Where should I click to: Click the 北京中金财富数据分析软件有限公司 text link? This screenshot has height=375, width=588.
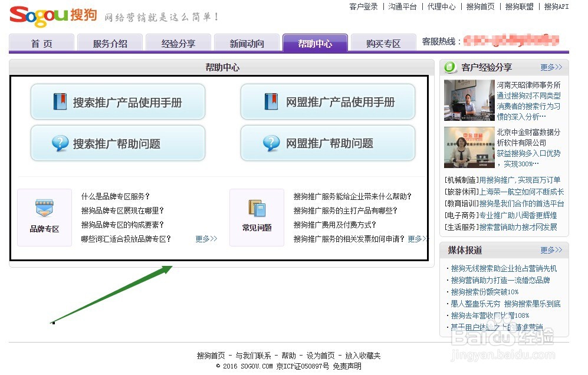[x=529, y=137]
